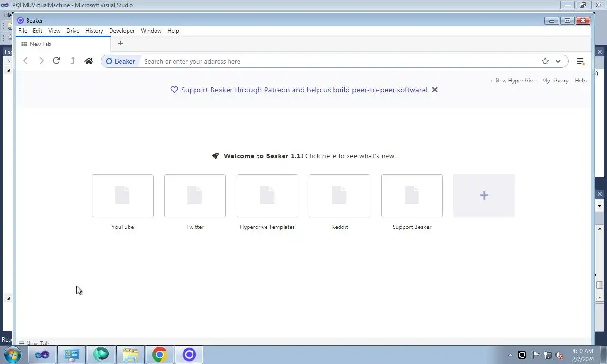Open the Developer menu
The height and width of the screenshot is (364, 607).
(122, 31)
